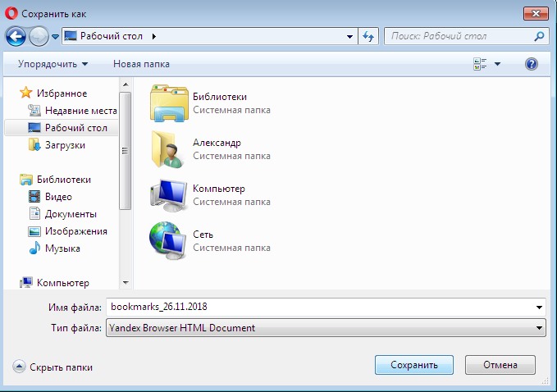The height and width of the screenshot is (392, 557).
Task: Click the Видео film strip icon
Action: [34, 196]
